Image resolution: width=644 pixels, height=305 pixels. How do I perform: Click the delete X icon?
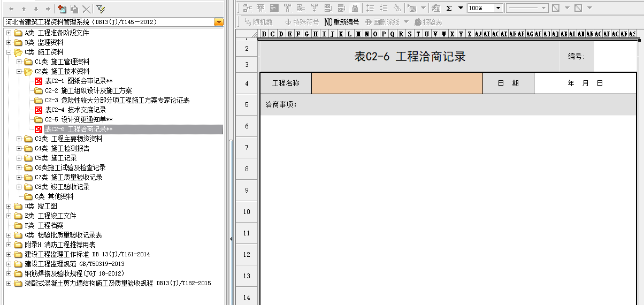coord(86,9)
